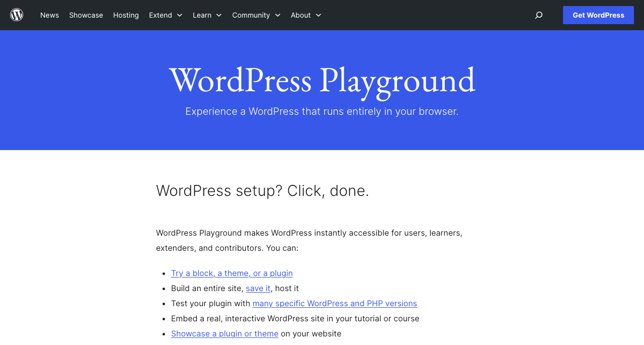Screen dimensions: 644x345
Task: Follow 'Showcase a plugin or theme' link
Action: [224, 333]
